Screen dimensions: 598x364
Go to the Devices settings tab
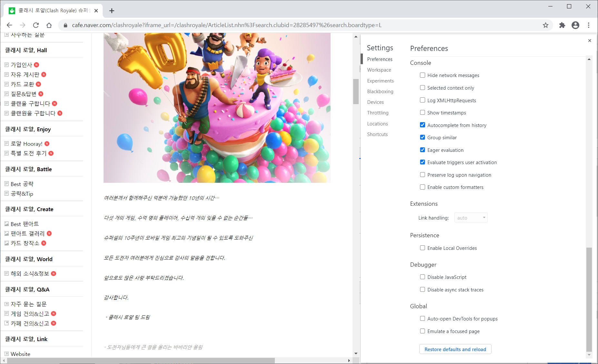coord(375,102)
